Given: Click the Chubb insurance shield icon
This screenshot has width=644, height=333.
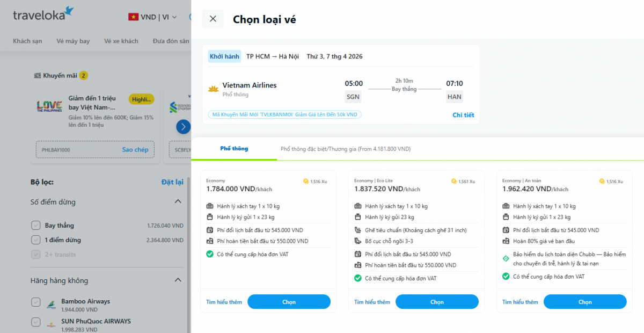Looking at the screenshot, I should (505, 258).
